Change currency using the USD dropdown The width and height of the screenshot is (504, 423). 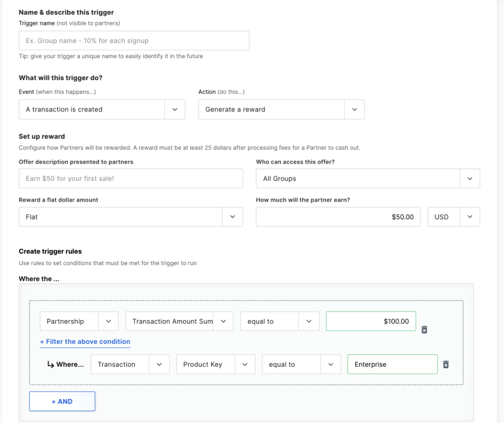point(470,217)
